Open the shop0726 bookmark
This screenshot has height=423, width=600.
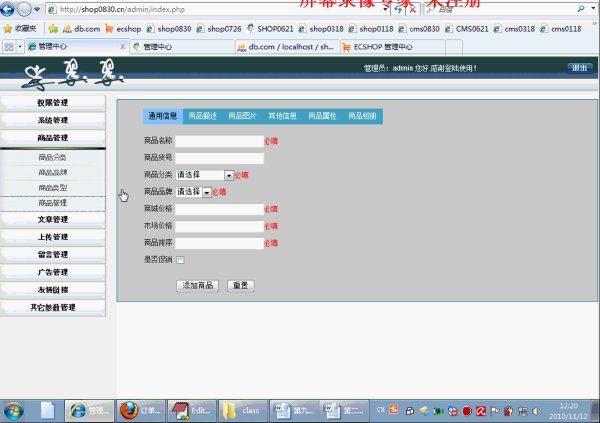[218, 29]
